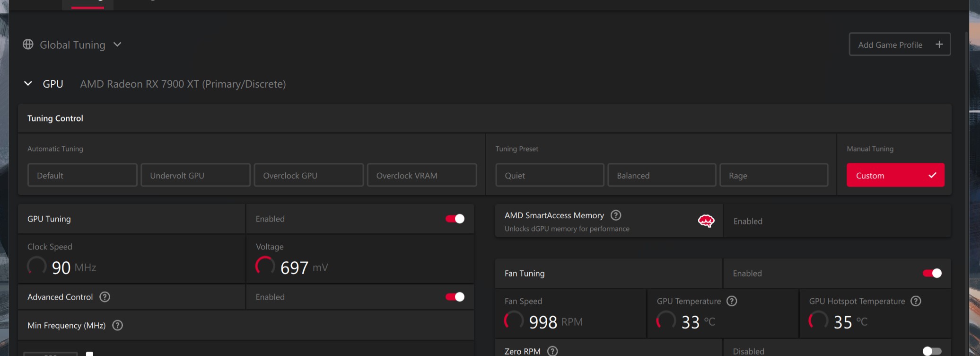Click the AMD SmartAccess Memory help icon

616,215
